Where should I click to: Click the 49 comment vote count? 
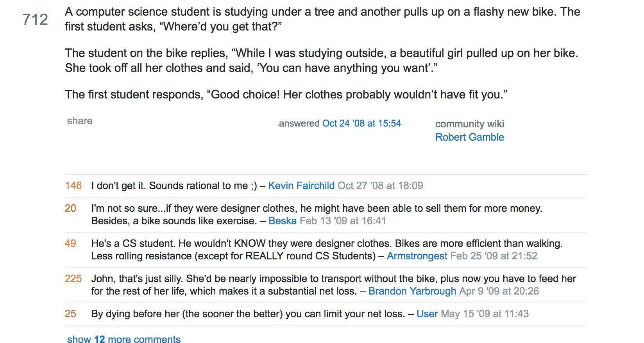point(70,243)
